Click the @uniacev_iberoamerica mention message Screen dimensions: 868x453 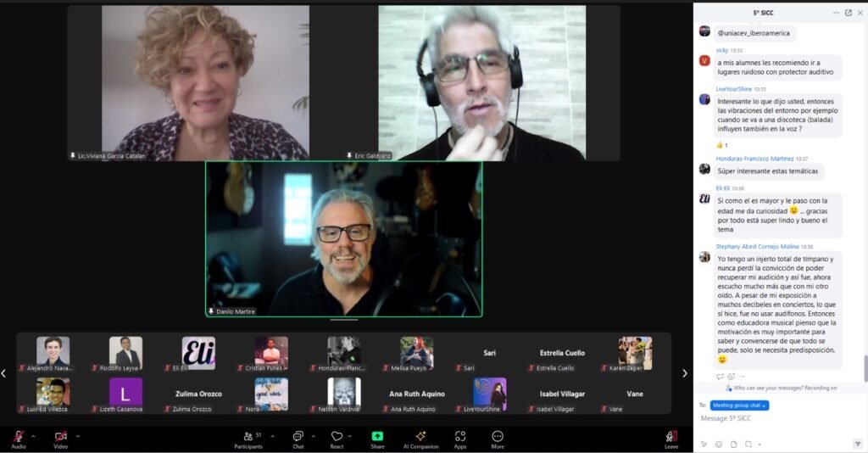pos(754,33)
